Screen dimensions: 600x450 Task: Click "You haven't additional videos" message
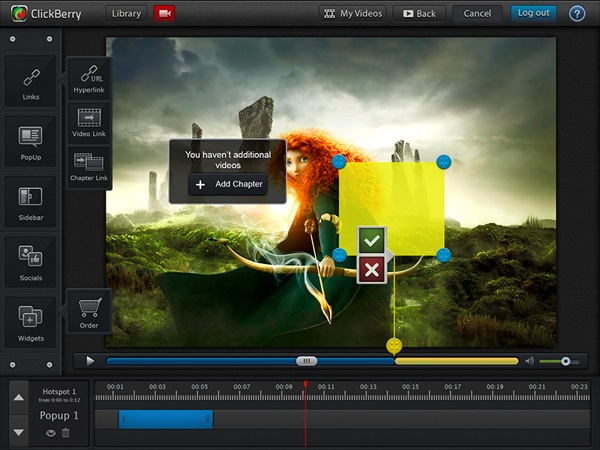coord(228,160)
